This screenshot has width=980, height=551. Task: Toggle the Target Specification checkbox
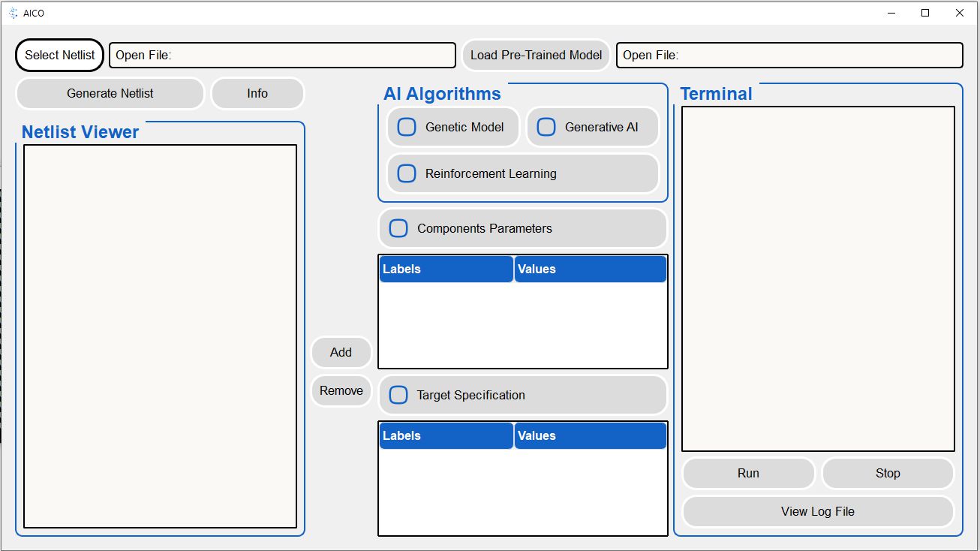pyautogui.click(x=398, y=395)
